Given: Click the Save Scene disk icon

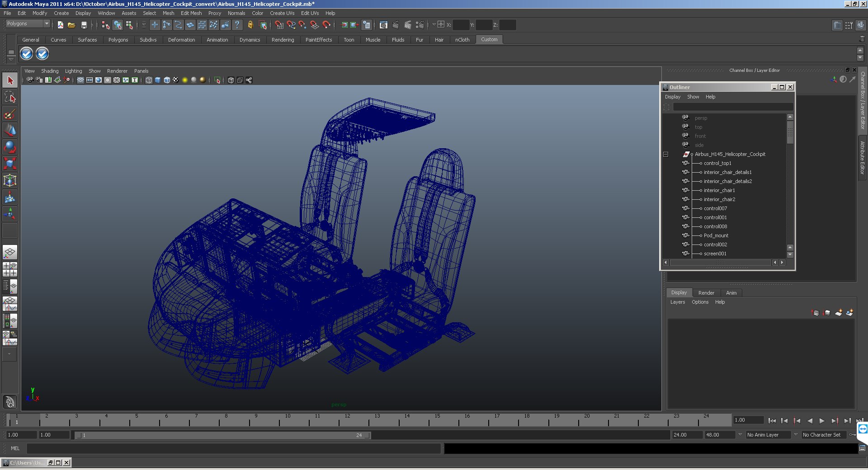Looking at the screenshot, I should click(x=84, y=25).
